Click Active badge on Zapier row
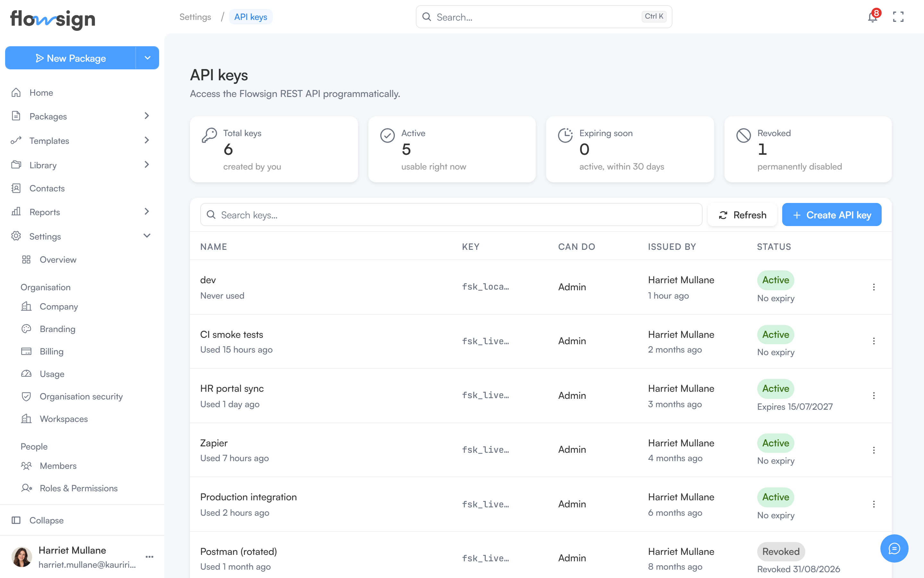 [775, 443]
